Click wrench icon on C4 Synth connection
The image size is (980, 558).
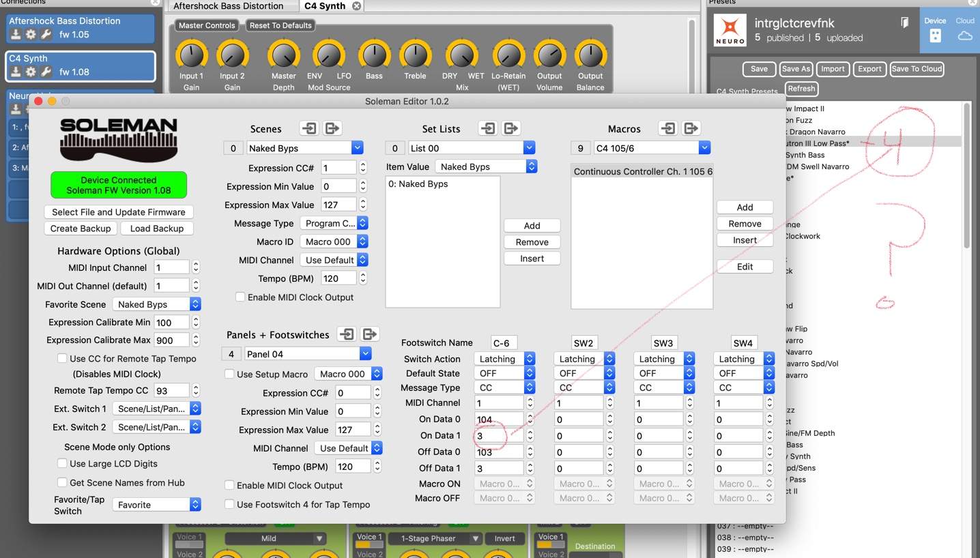[x=46, y=72]
